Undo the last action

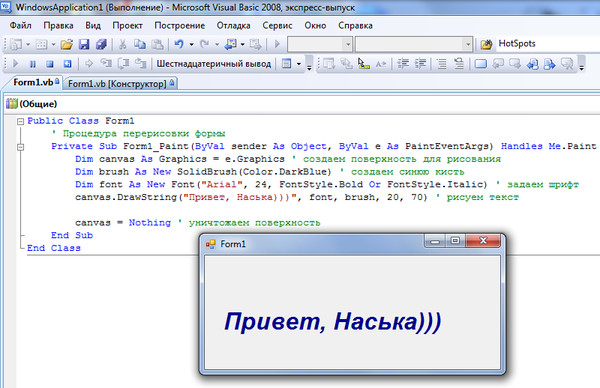(x=179, y=44)
